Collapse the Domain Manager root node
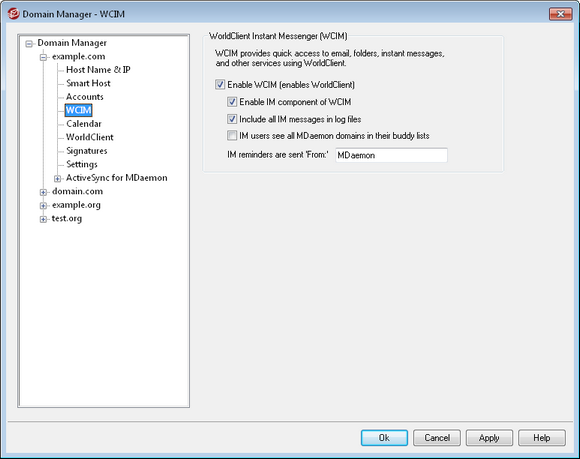The width and height of the screenshot is (580, 459). [x=29, y=44]
